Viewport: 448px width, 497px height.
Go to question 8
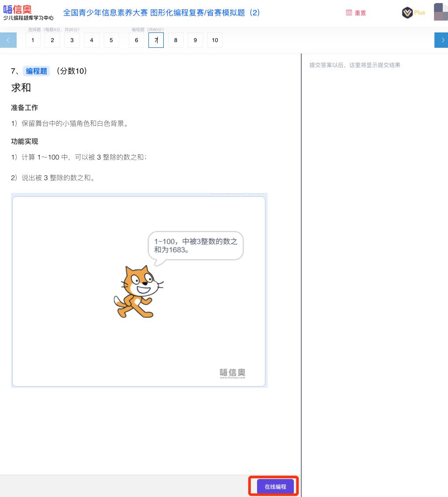[176, 40]
